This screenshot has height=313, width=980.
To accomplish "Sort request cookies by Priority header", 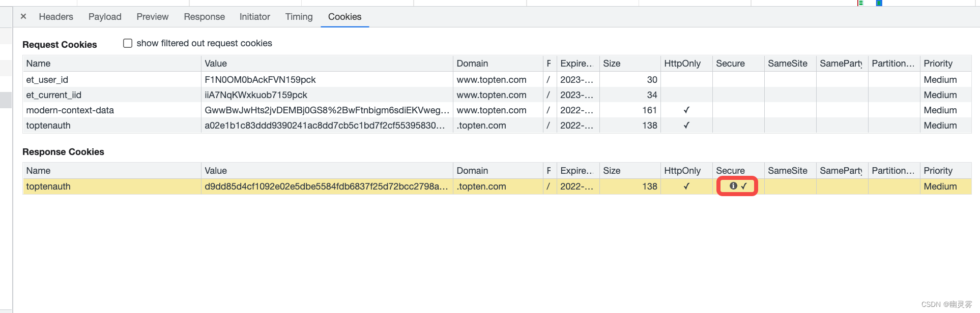I will tap(946, 64).
